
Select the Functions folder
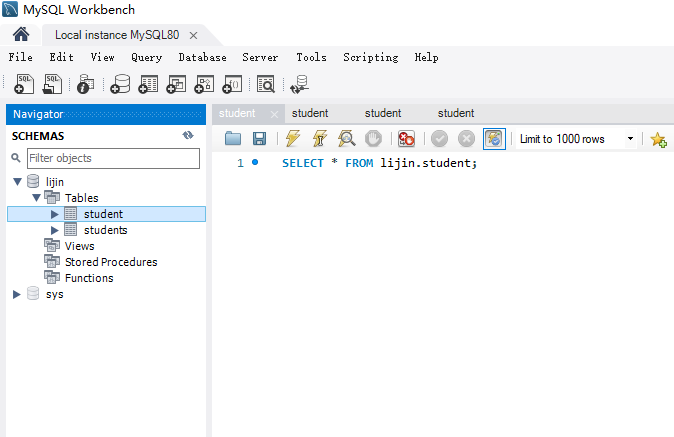pyautogui.click(x=89, y=278)
